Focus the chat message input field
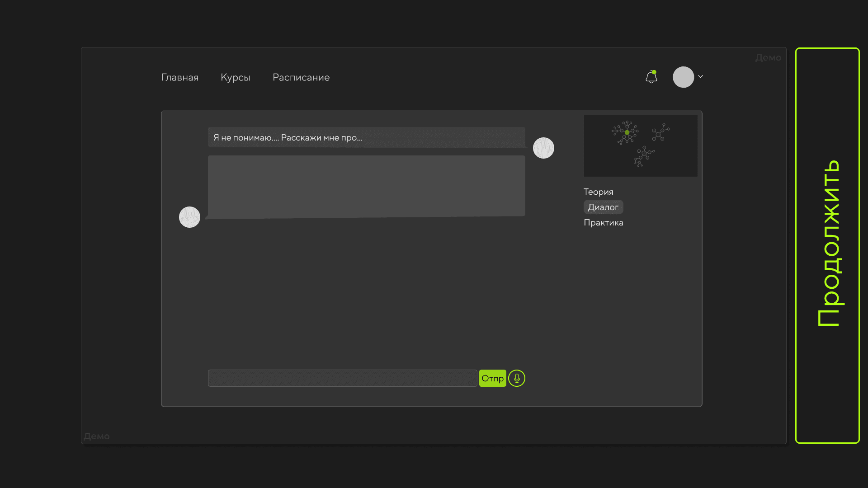The height and width of the screenshot is (488, 868). [342, 378]
